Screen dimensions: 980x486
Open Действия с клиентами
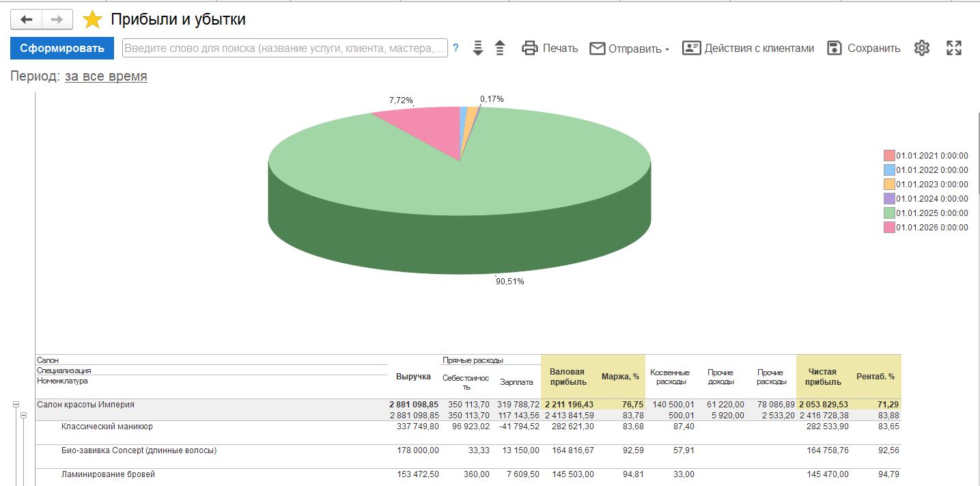[x=748, y=48]
